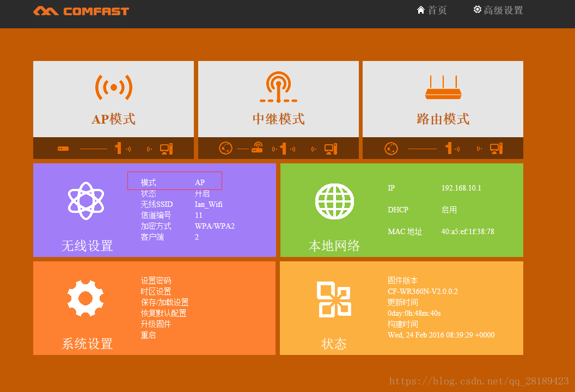Click the gear icon beside 高级设置
Screen dimensions: 575x392
[477, 10]
